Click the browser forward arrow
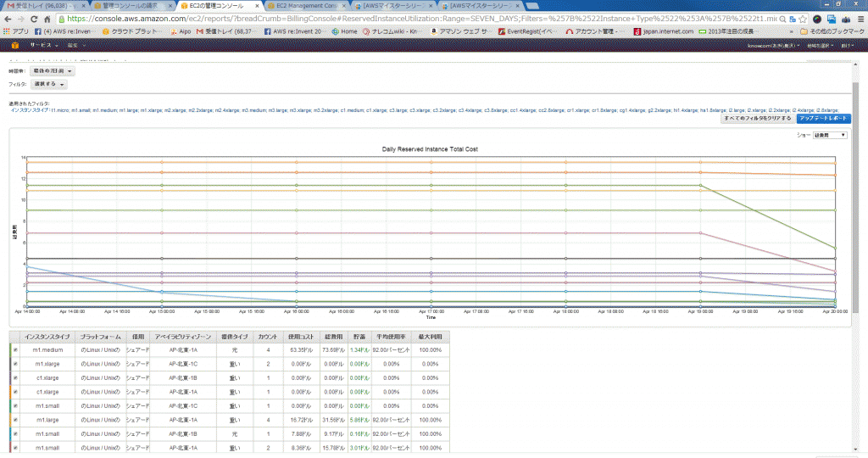Screen dimensions: 868x458 coord(21,19)
